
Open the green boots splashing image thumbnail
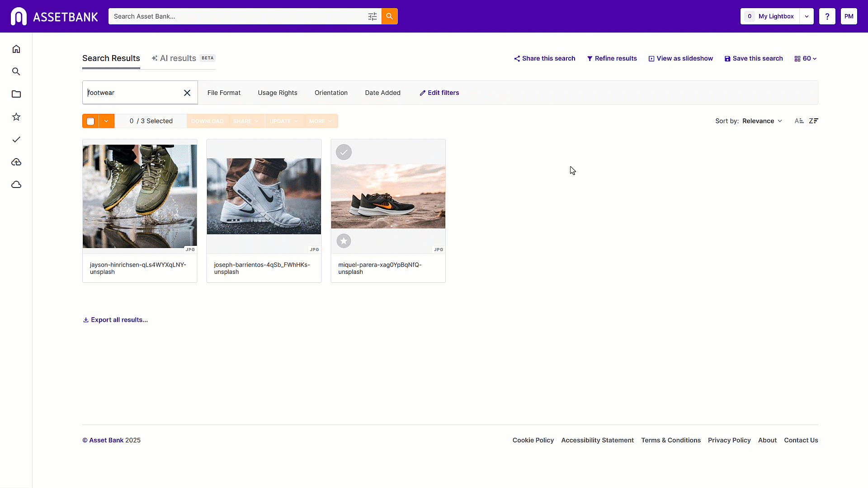click(x=140, y=196)
